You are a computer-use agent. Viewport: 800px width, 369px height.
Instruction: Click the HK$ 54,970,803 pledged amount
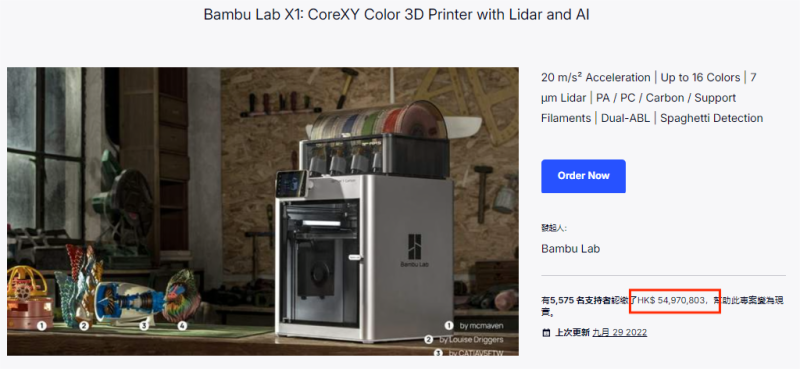pos(671,300)
